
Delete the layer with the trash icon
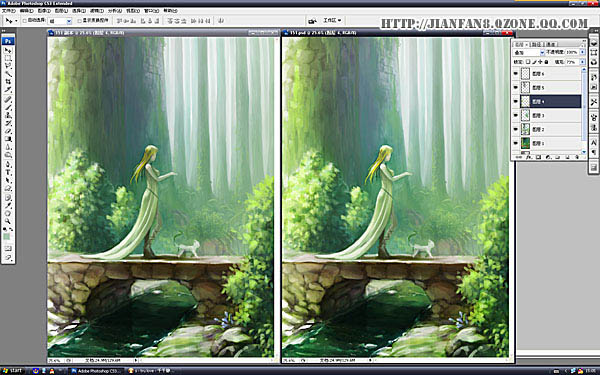coord(577,157)
